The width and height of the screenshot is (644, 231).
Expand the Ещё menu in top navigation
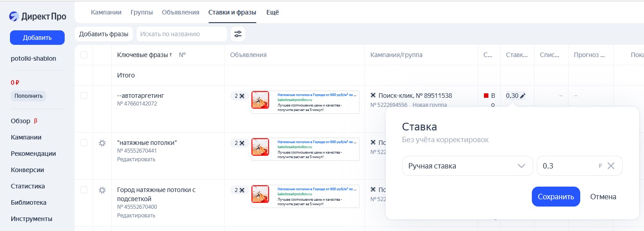coord(272,12)
